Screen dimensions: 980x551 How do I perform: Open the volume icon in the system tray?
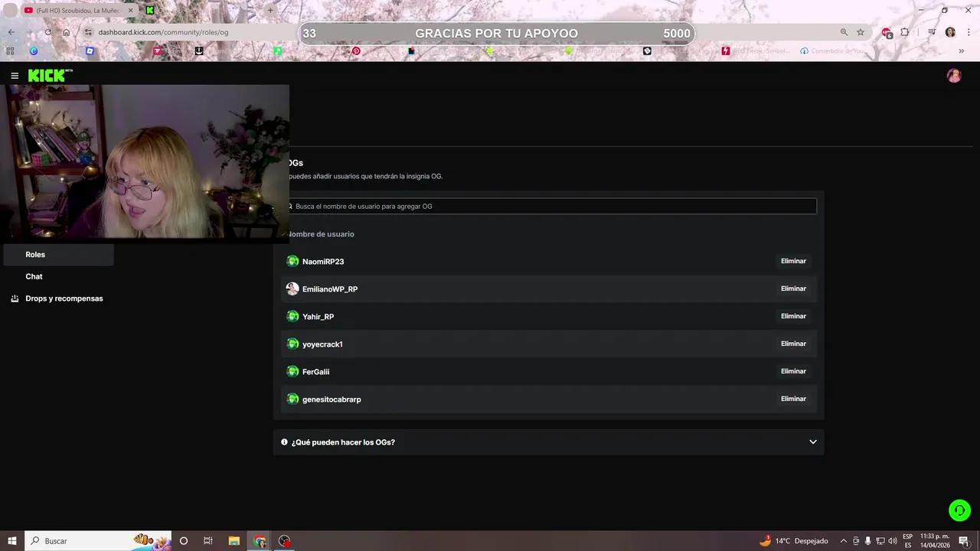tap(893, 541)
